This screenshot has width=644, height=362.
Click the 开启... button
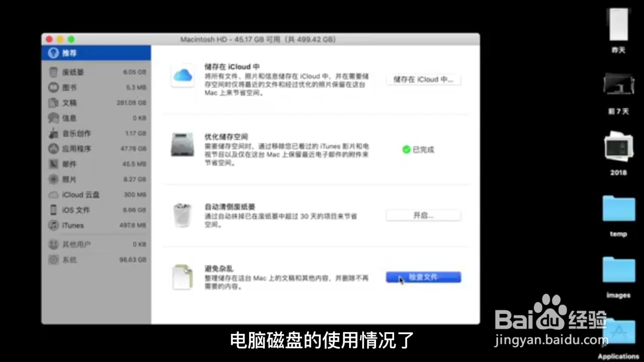coord(423,216)
